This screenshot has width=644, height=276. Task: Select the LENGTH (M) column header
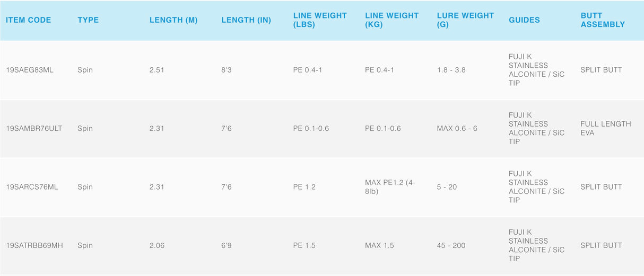click(173, 20)
